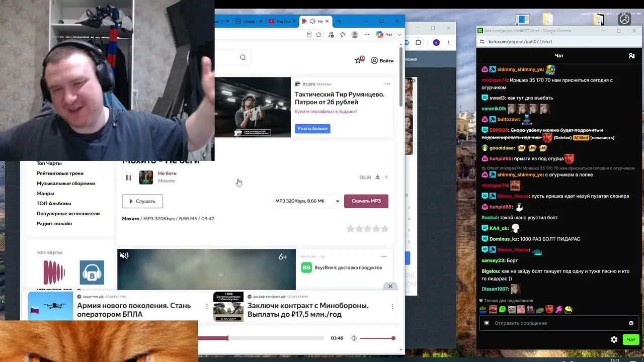Open the emoji picker in the chat input
The height and width of the screenshot is (362, 644).
click(631, 323)
